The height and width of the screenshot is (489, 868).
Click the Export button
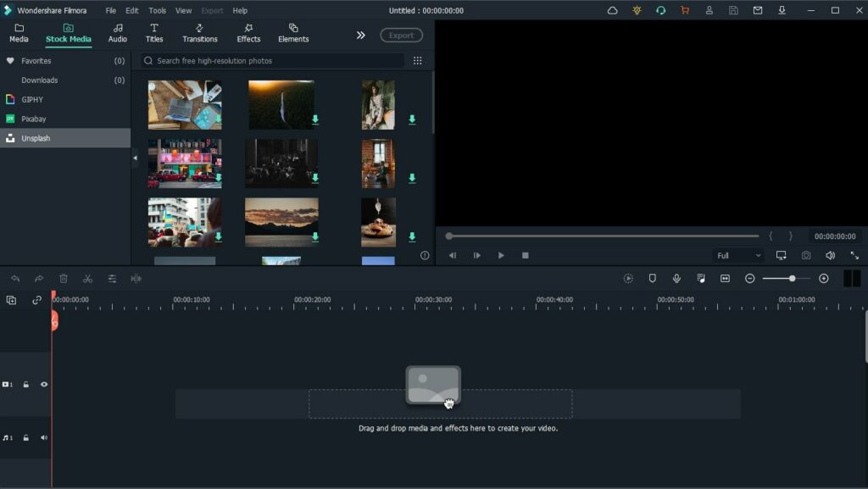(x=400, y=35)
